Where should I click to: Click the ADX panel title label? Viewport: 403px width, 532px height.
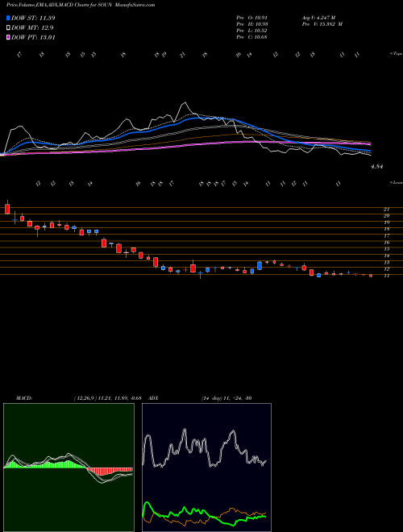[x=154, y=398]
